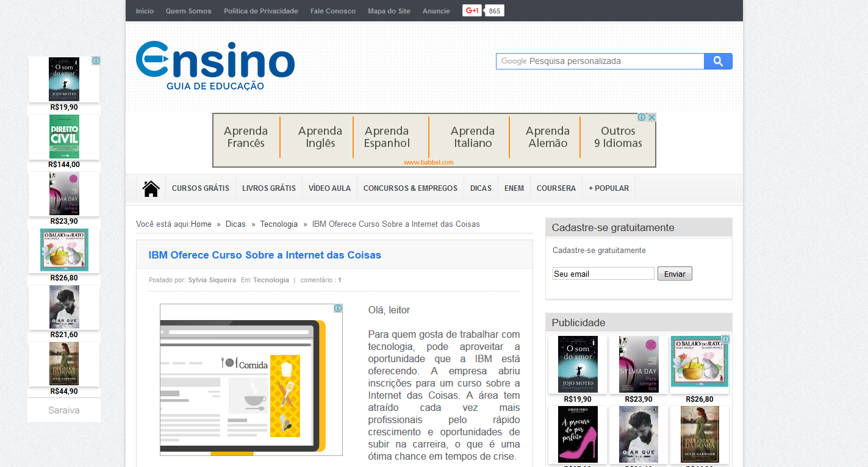This screenshot has height=467, width=868.
Task: Click the R$21,60 book cover in left sidebar
Action: pos(64,307)
